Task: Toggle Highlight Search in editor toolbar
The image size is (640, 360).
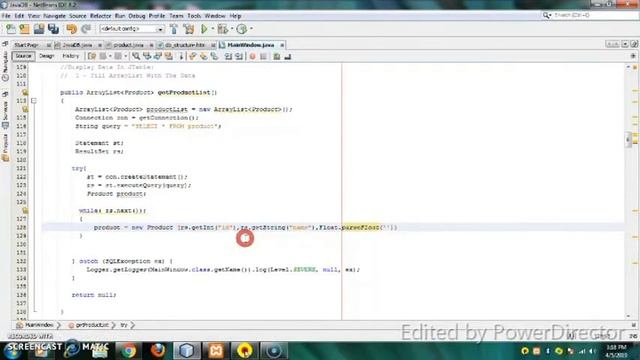Action: [x=169, y=56]
